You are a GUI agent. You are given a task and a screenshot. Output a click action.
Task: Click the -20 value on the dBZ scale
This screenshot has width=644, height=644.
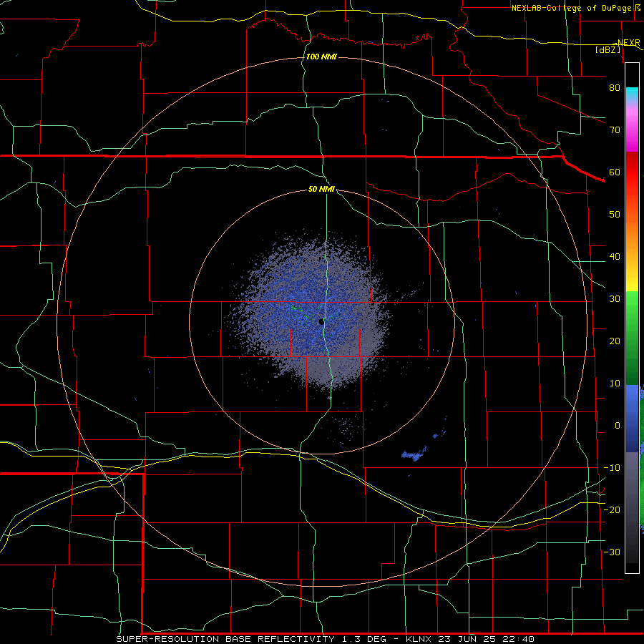(612, 510)
